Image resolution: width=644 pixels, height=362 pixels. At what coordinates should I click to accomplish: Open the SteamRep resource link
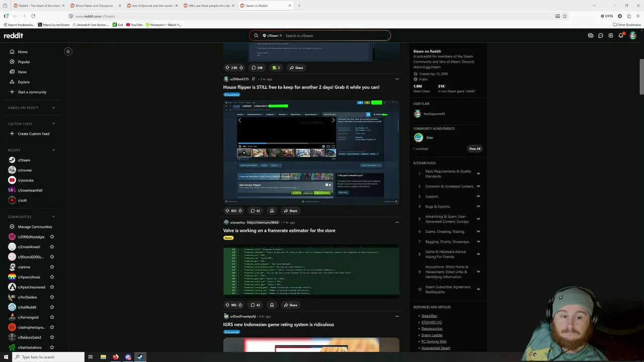point(429,316)
